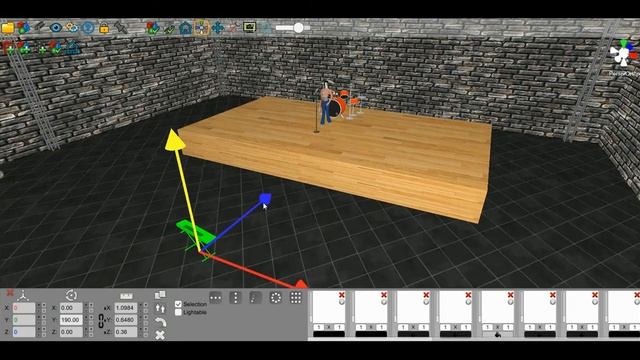The height and width of the screenshot is (360, 640).
Task: Click the scale Y field showing 0.6480
Action: tap(126, 320)
